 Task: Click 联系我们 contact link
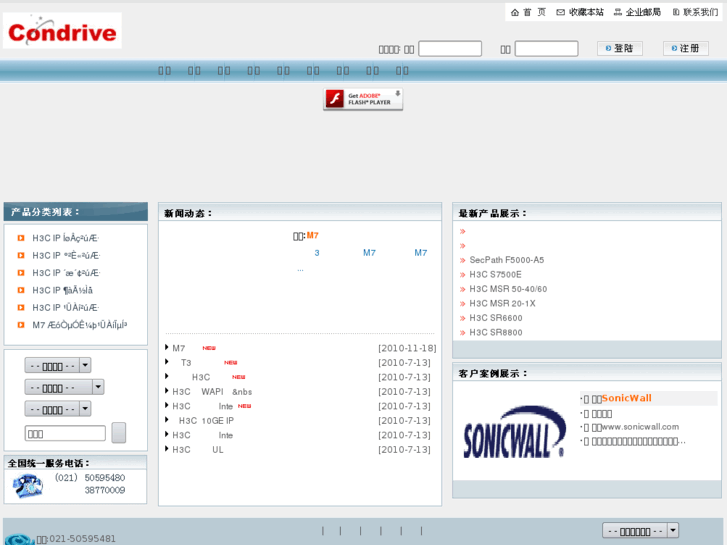click(x=695, y=12)
